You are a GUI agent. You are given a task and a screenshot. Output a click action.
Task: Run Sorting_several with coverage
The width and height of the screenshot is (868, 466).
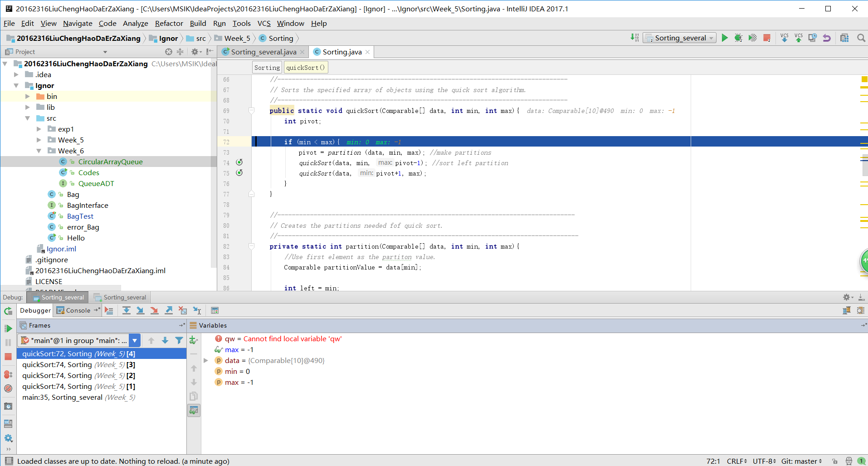pyautogui.click(x=752, y=38)
